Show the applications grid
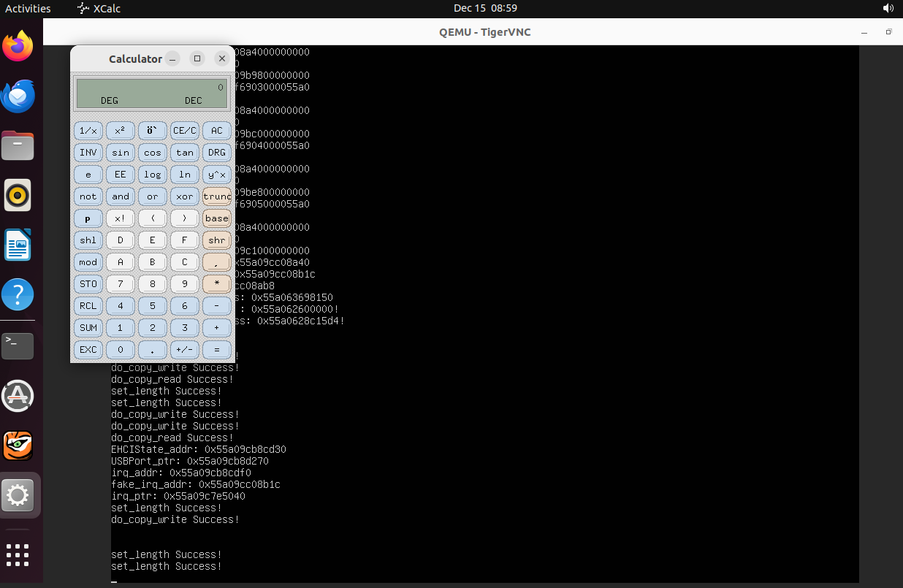This screenshot has height=588, width=903. 18,554
